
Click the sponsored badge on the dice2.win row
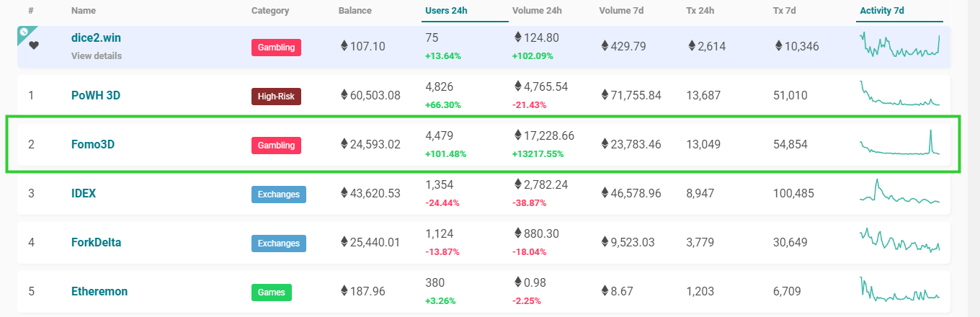click(23, 32)
